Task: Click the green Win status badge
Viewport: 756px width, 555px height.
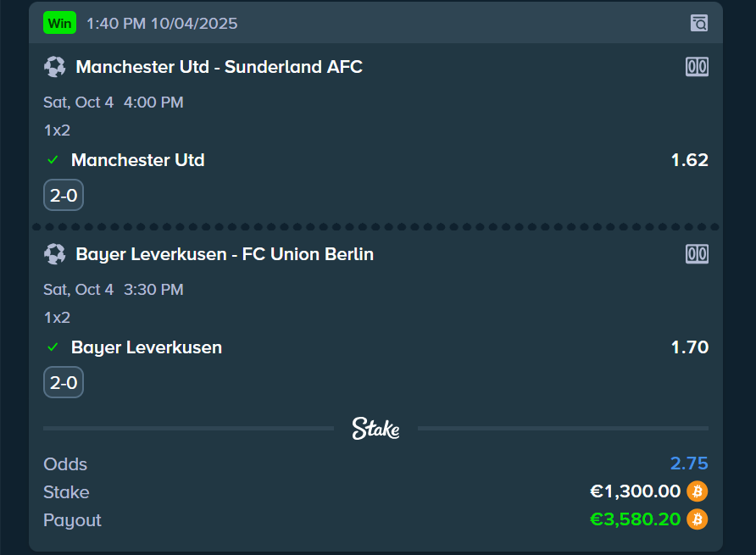Action: [59, 23]
